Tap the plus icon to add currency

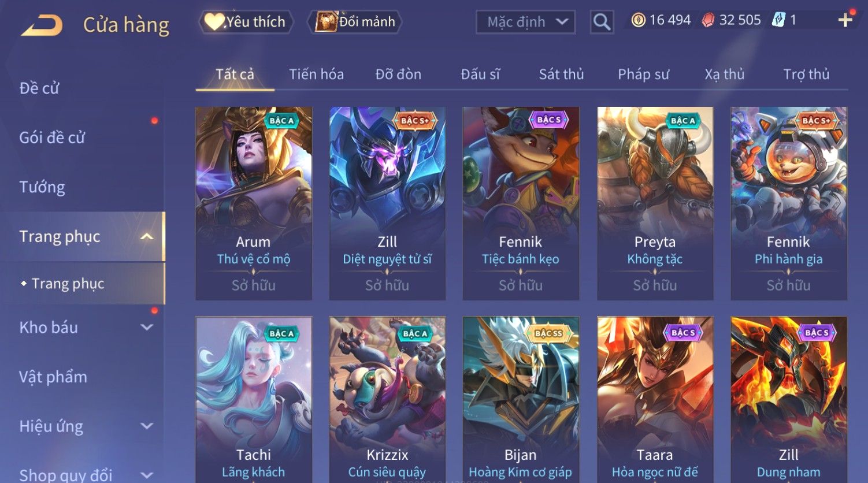(845, 20)
